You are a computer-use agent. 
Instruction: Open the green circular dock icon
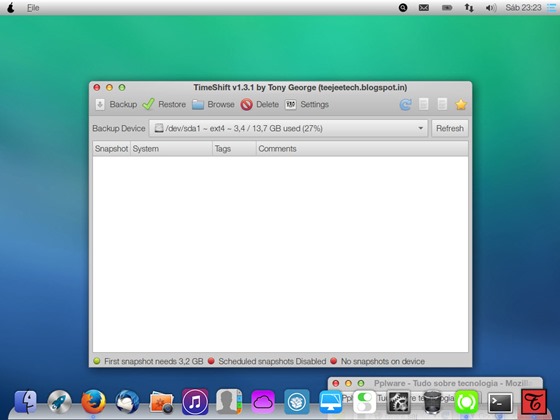tap(466, 402)
